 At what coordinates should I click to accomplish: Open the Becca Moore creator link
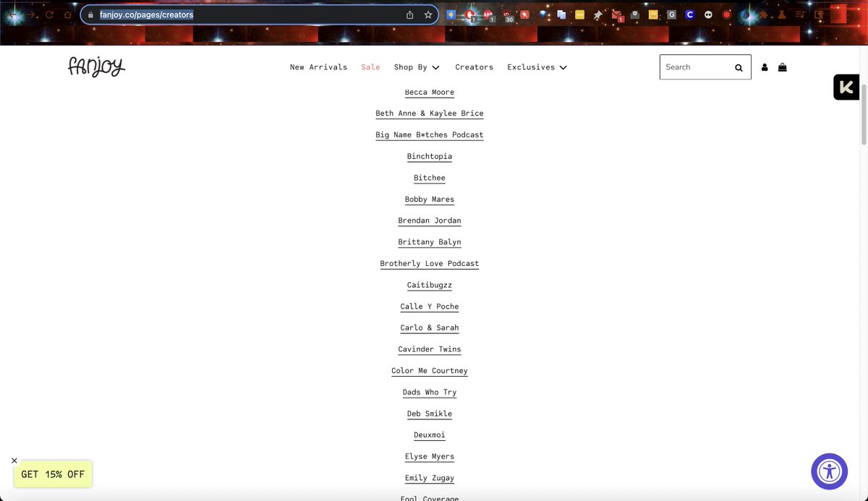coord(430,93)
